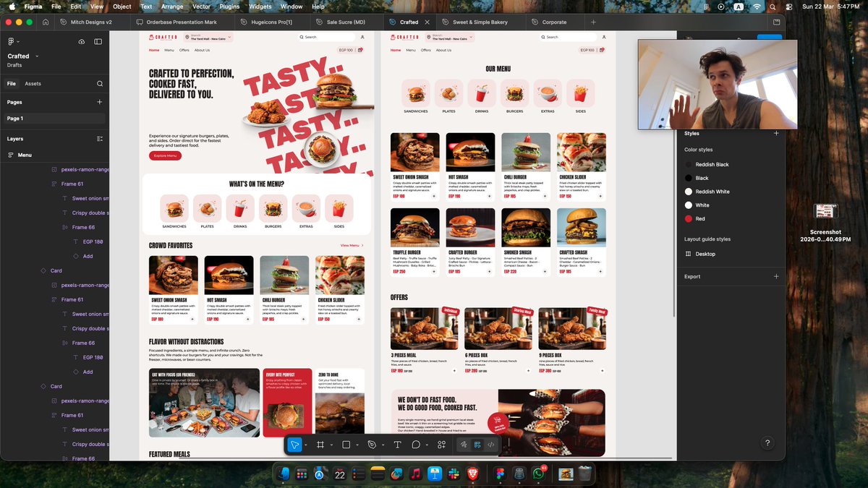Switch to the File panel tab
Screen dimensions: 868x488
point(12,84)
